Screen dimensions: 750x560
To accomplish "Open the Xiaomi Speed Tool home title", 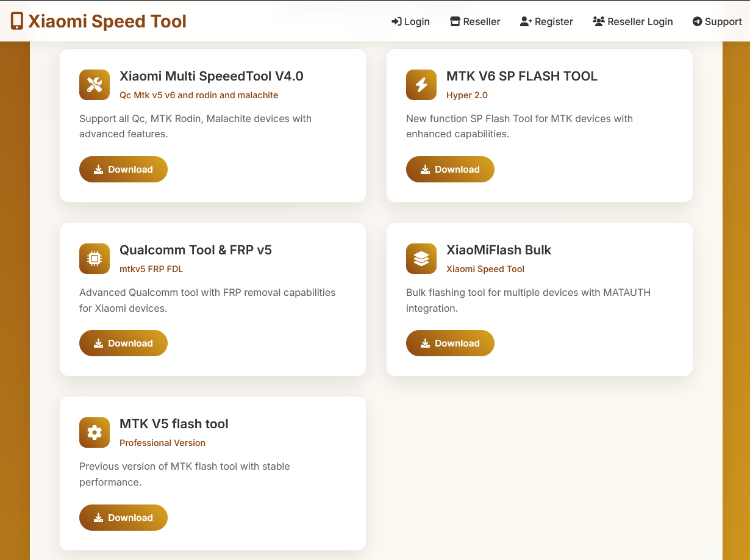I will (107, 21).
